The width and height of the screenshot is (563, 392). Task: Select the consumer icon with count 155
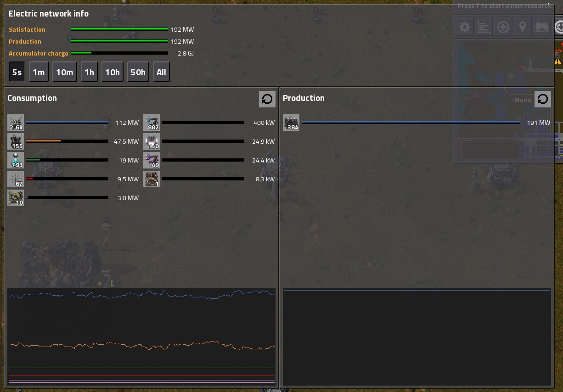(x=16, y=141)
